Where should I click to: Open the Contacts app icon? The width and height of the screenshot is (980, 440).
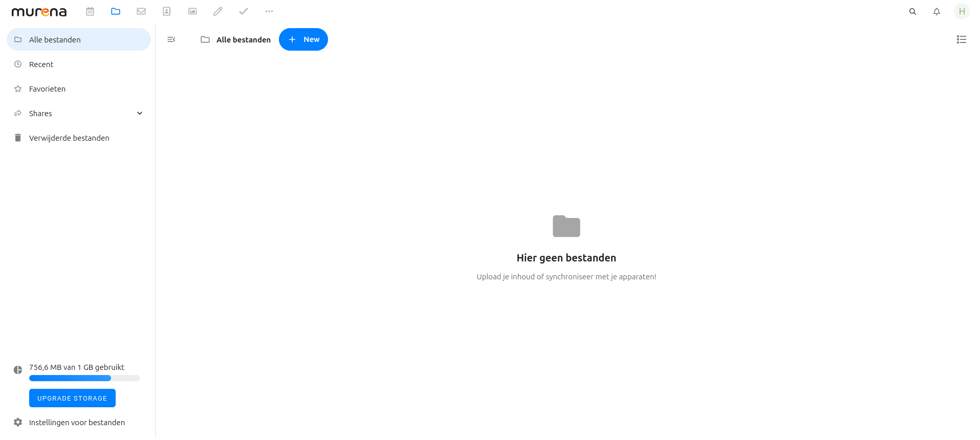tap(167, 11)
